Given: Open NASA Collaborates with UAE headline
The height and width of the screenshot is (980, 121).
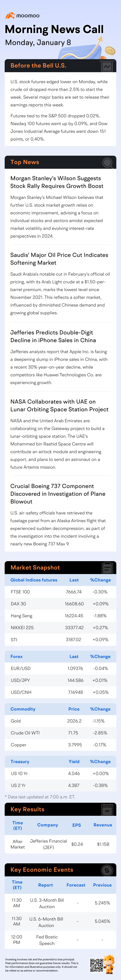Looking at the screenshot, I should [59, 405].
